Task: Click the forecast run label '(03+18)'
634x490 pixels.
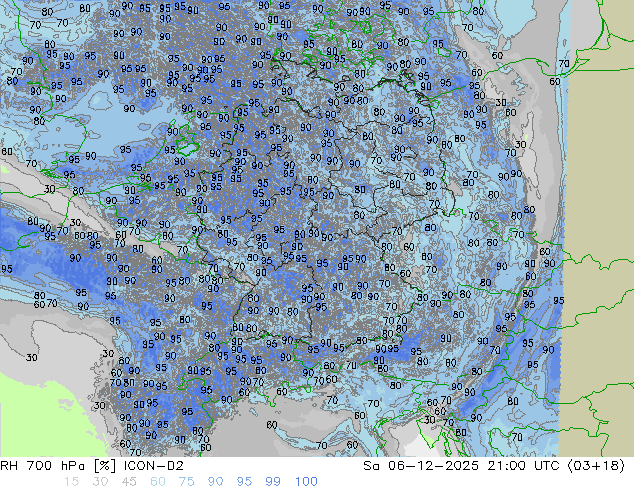Action: click(x=596, y=466)
